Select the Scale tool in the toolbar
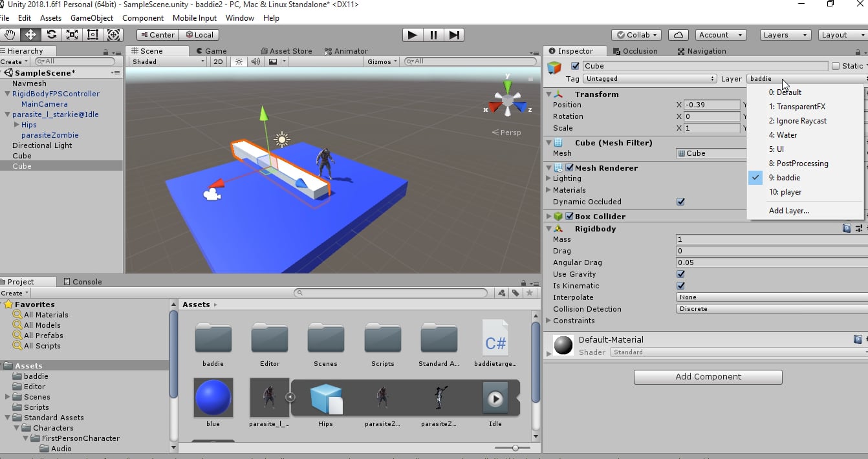This screenshot has height=459, width=868. point(72,35)
